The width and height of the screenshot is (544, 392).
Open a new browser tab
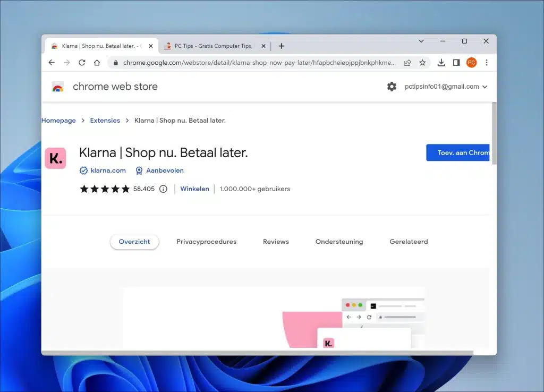click(282, 46)
